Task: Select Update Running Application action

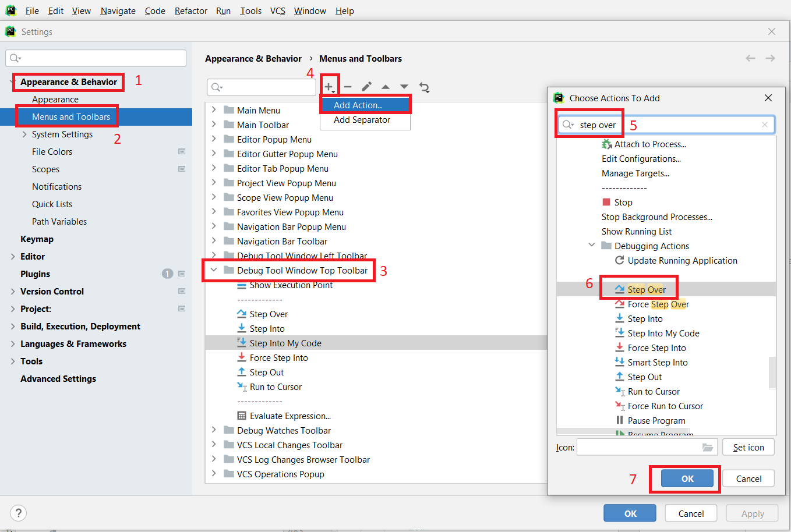Action: (x=682, y=261)
